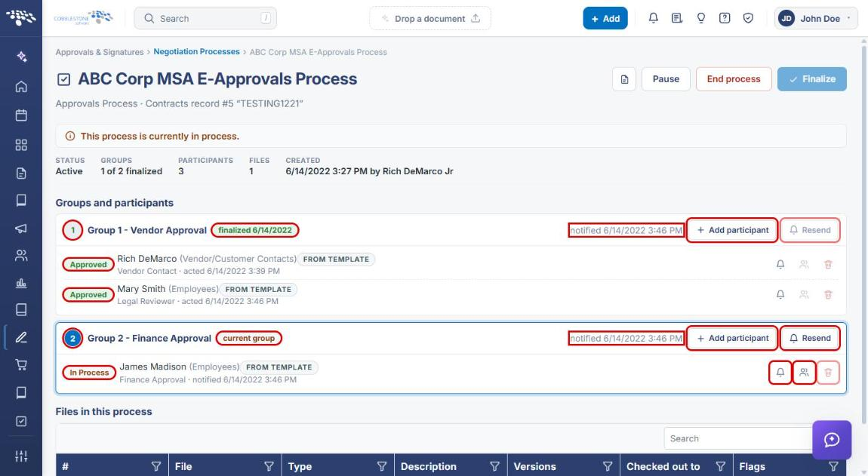Open the help question mark icon

click(x=724, y=18)
